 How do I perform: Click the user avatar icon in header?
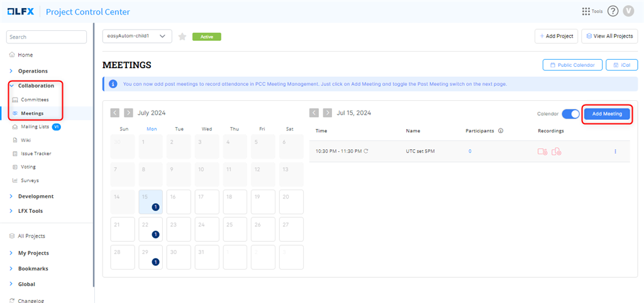pos(628,11)
